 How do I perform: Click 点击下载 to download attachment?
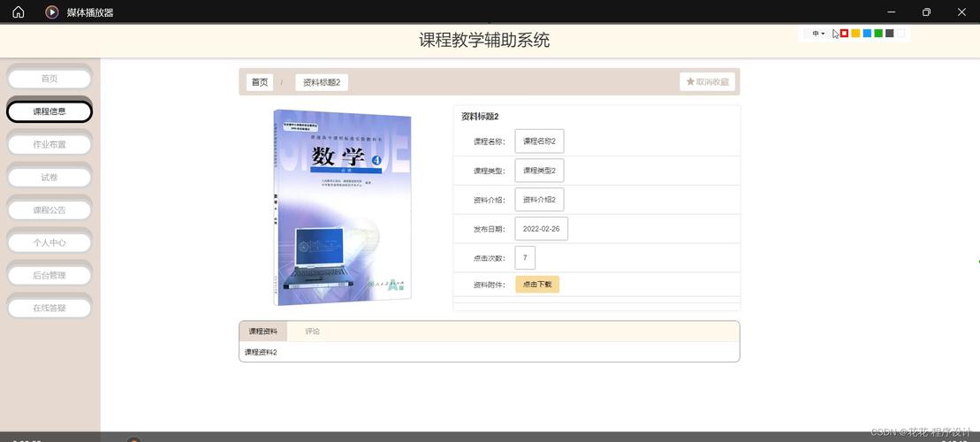(537, 285)
